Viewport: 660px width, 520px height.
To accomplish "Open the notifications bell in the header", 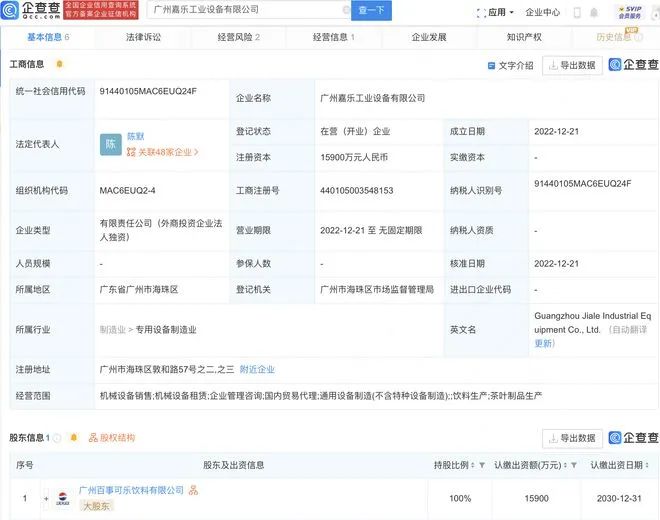I will click(x=594, y=13).
